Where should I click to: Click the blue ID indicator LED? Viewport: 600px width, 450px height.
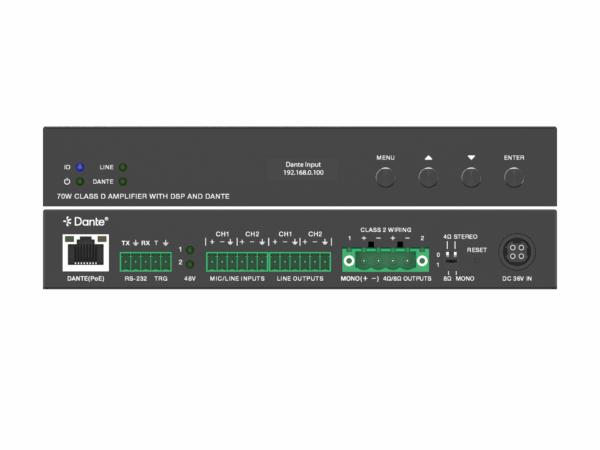(x=80, y=167)
